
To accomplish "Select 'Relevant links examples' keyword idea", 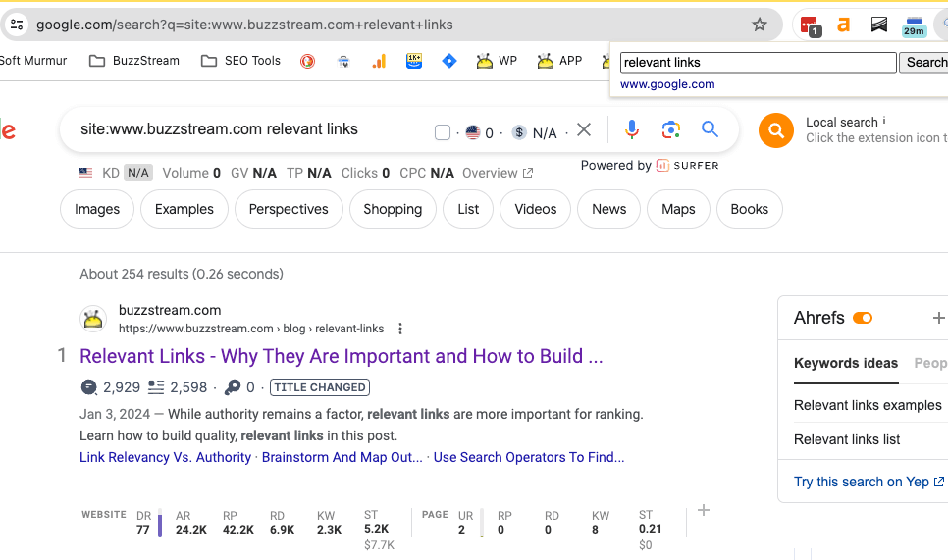I will coord(868,405).
